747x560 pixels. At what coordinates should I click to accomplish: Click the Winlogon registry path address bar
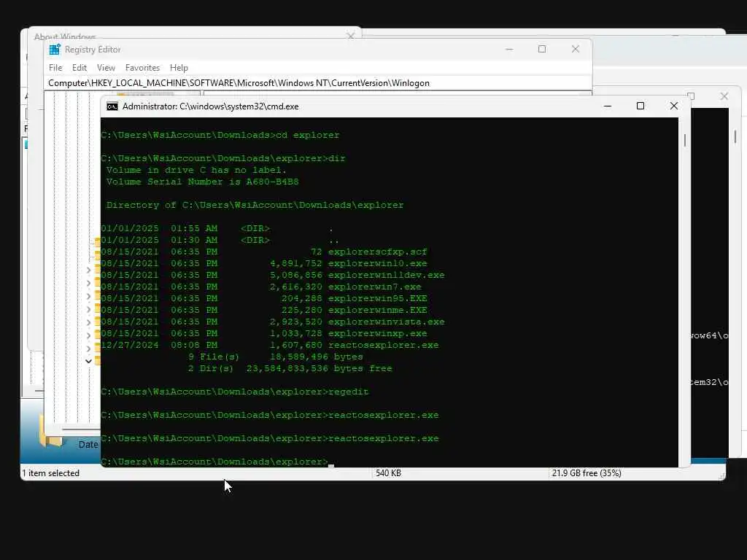point(318,83)
